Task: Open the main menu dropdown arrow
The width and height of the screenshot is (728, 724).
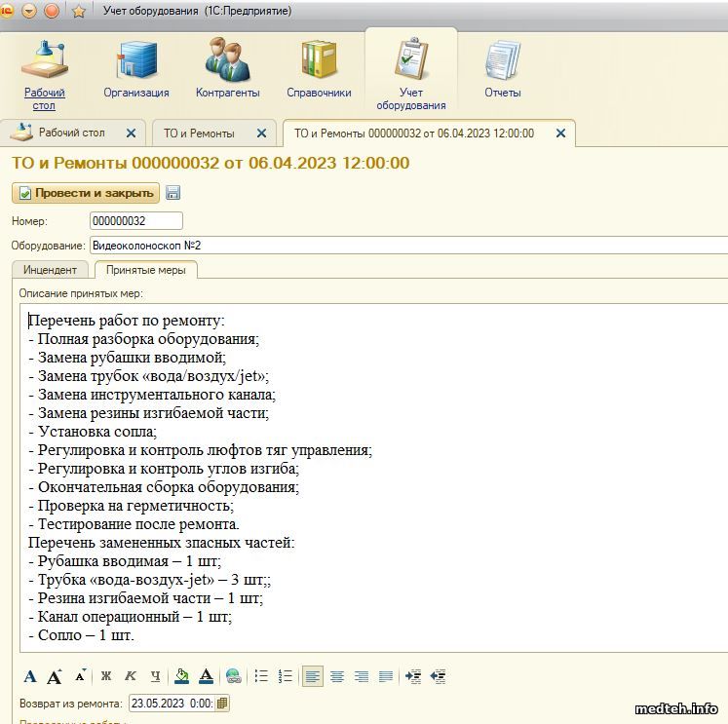Action: pyautogui.click(x=29, y=11)
